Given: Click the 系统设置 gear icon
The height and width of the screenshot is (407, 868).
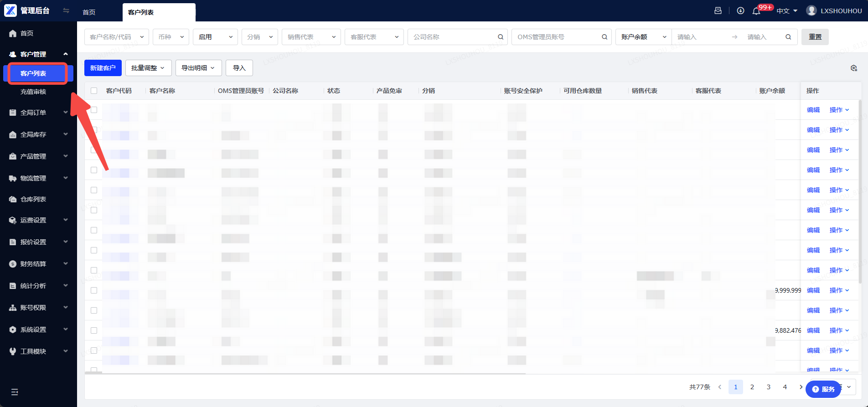Looking at the screenshot, I should point(13,330).
